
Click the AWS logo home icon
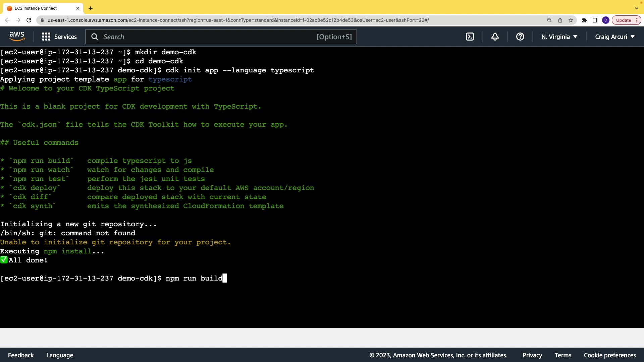pos(17,37)
